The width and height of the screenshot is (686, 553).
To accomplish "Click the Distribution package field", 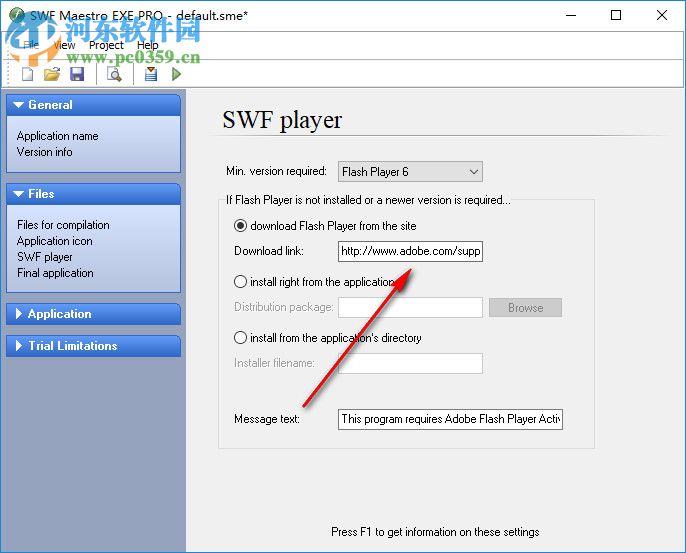I will pos(410,307).
